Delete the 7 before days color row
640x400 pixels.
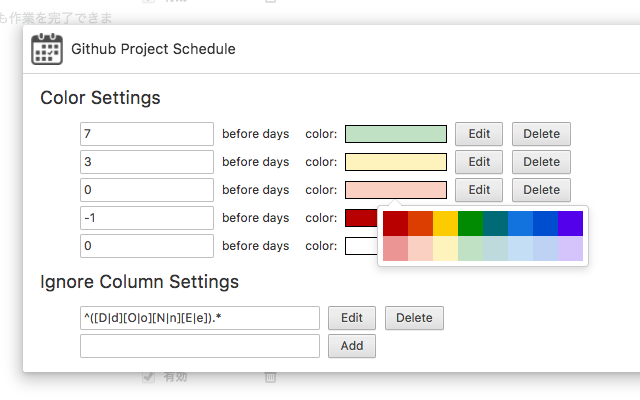[x=541, y=134]
